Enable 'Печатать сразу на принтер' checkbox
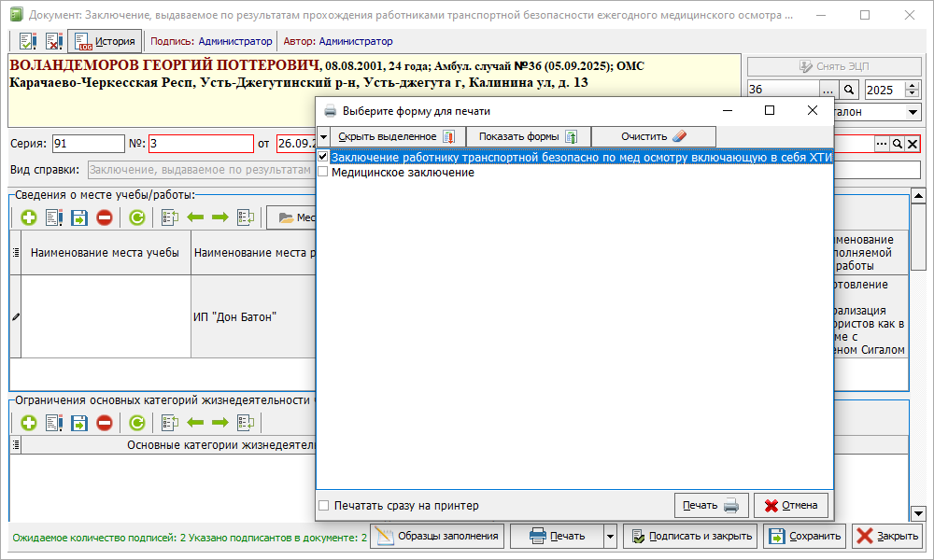Viewport: 934px width, 560px height. (324, 506)
